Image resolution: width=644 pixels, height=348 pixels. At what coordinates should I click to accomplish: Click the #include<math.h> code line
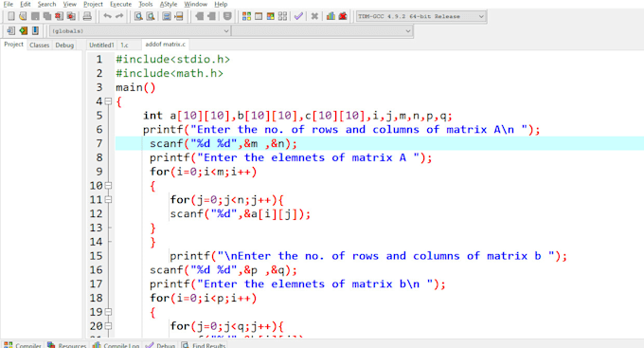point(170,73)
